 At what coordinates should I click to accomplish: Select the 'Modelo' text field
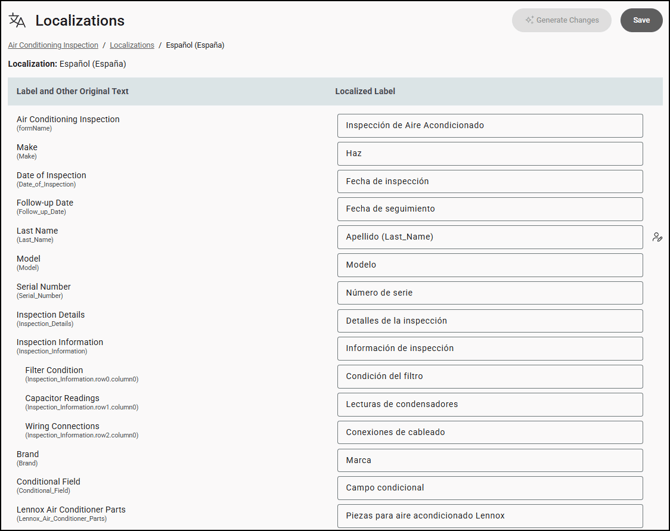490,265
